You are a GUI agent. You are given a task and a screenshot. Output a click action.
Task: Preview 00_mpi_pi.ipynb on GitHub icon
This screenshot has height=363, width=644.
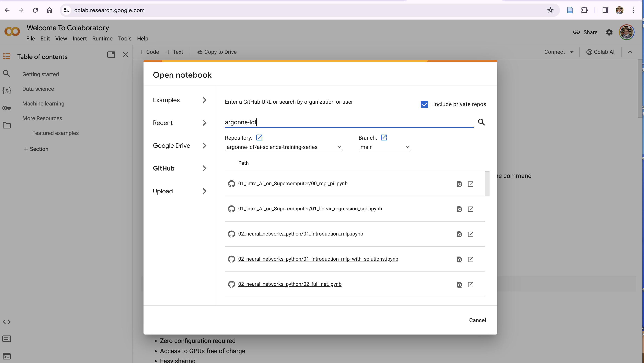[459, 184]
